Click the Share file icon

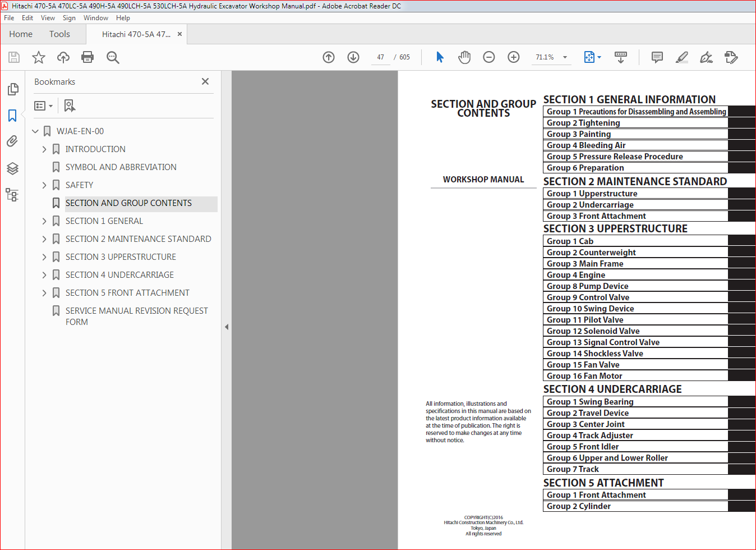pos(731,57)
